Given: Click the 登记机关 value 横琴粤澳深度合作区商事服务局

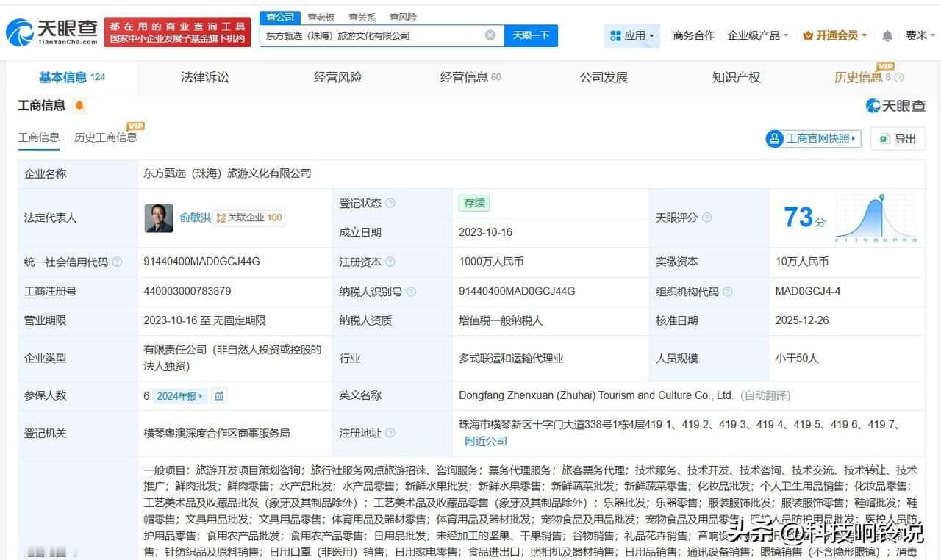Looking at the screenshot, I should [x=217, y=433].
